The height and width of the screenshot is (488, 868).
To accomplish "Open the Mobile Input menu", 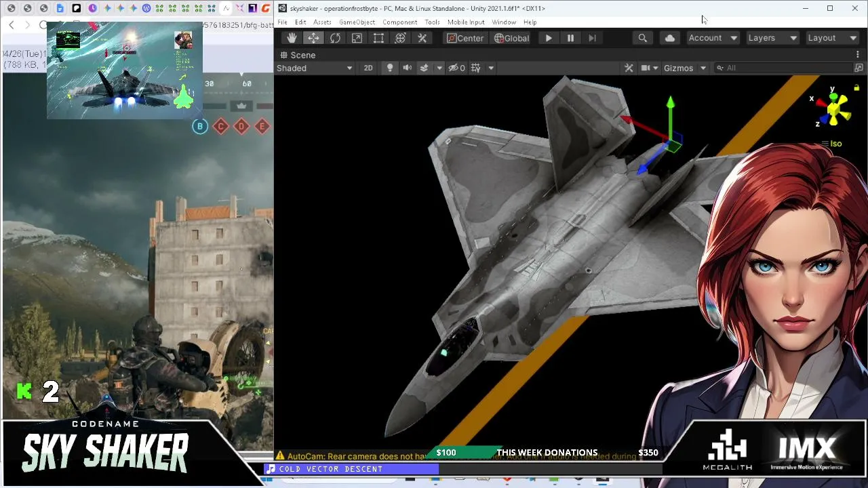I will coord(466,22).
